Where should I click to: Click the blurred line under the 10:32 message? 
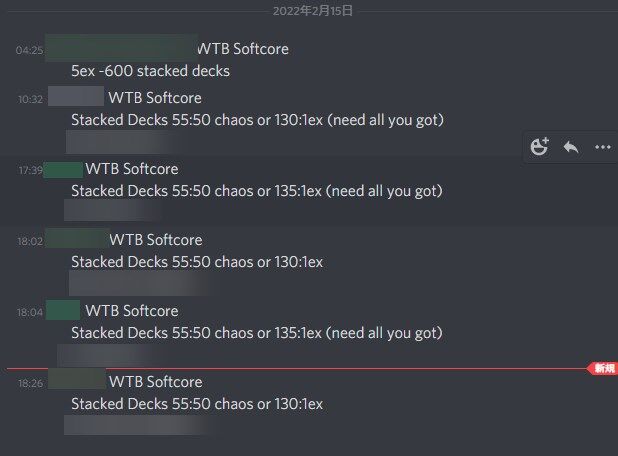click(x=130, y=141)
